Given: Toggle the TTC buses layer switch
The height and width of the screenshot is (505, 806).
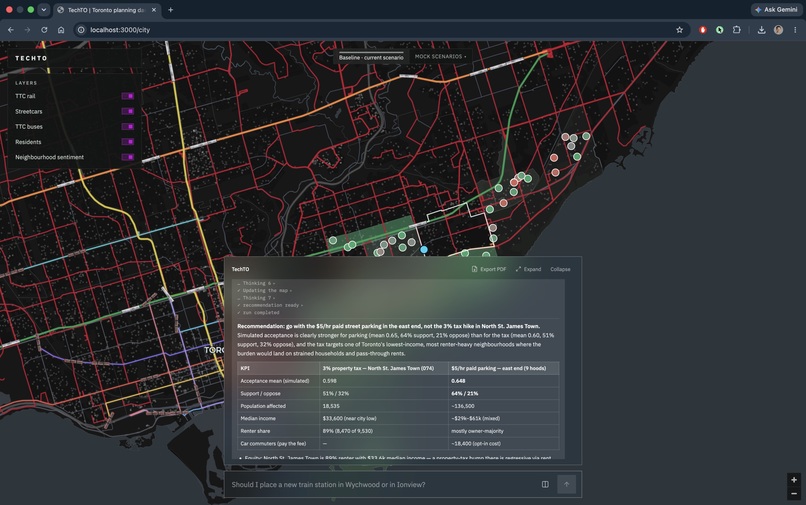Looking at the screenshot, I should (x=127, y=127).
